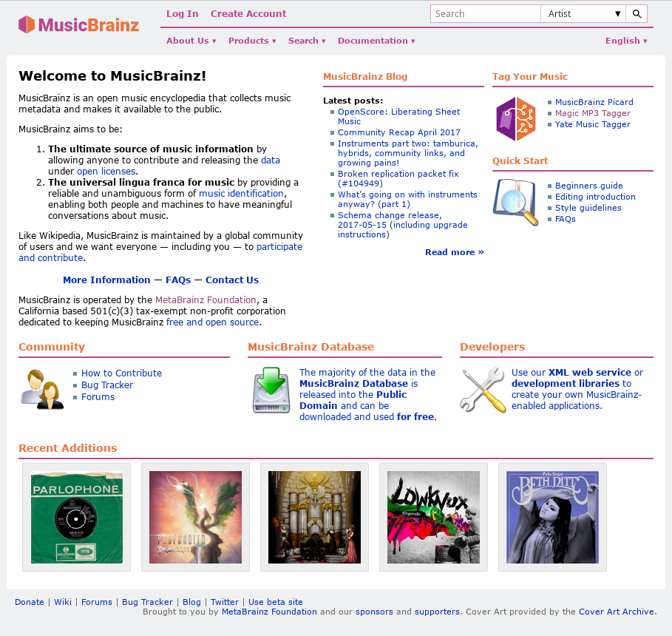The image size is (672, 636).
Task: Open Editing introduction link
Action: 595,197
